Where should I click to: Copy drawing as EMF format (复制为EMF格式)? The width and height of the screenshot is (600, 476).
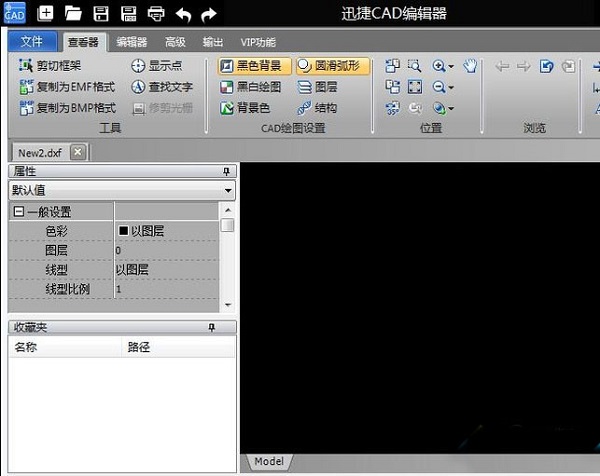point(67,87)
